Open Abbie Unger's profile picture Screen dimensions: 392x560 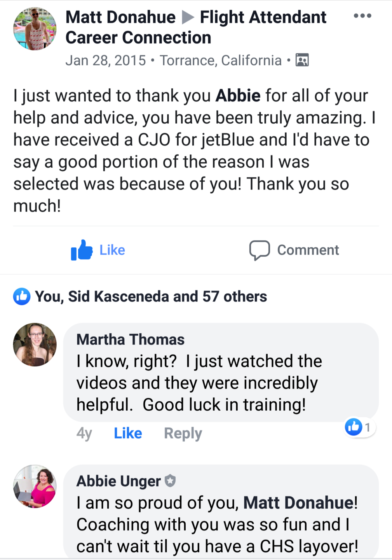click(x=35, y=486)
